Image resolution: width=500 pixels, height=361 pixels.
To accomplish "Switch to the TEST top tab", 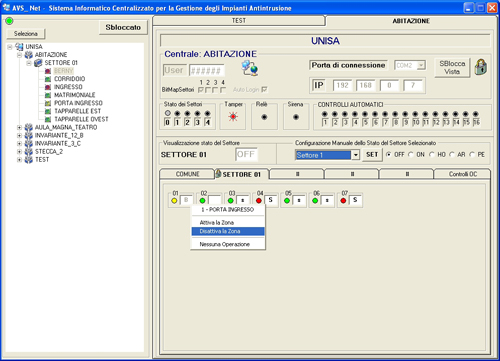I will (239, 21).
